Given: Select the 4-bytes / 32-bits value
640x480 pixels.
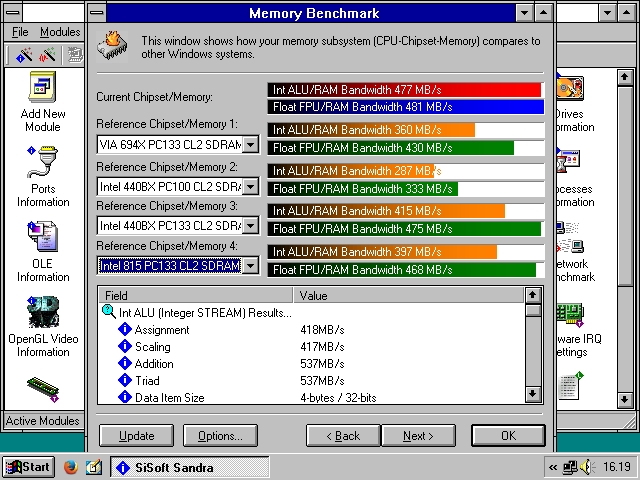Looking at the screenshot, I should [338, 398].
